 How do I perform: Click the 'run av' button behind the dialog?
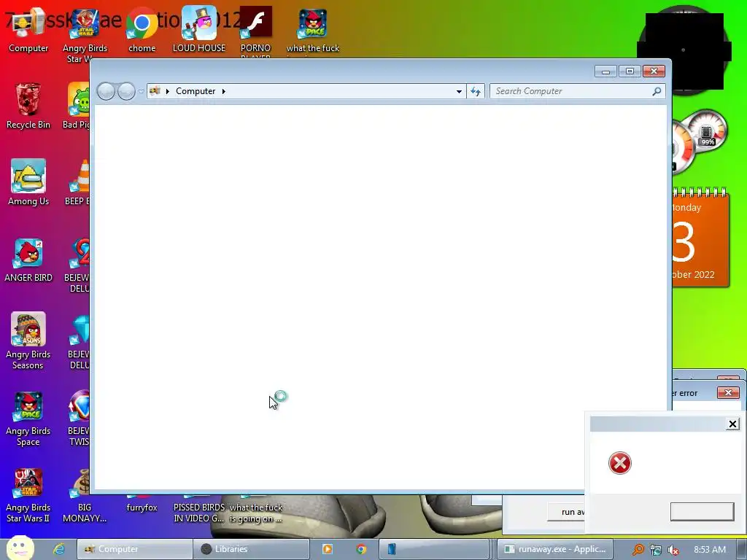(x=566, y=512)
